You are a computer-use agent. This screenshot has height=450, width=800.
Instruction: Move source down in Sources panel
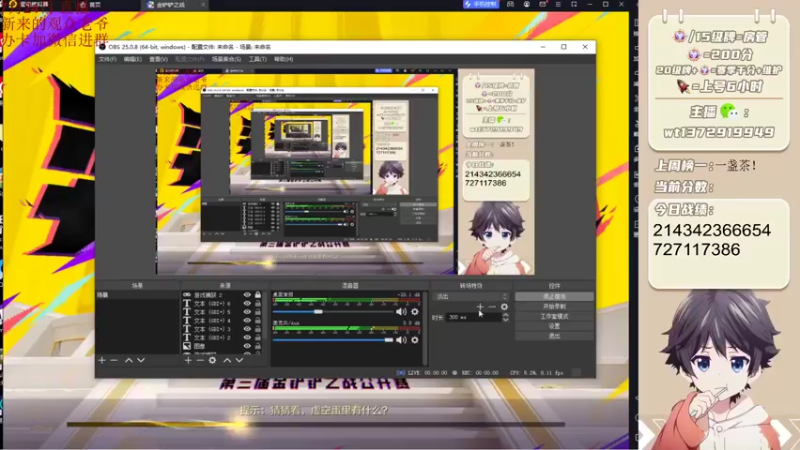tap(239, 360)
